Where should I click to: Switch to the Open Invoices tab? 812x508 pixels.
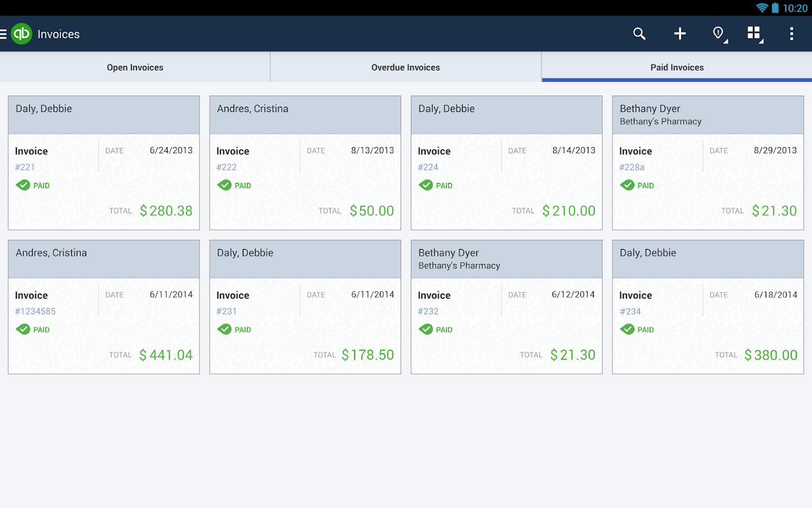(135, 67)
